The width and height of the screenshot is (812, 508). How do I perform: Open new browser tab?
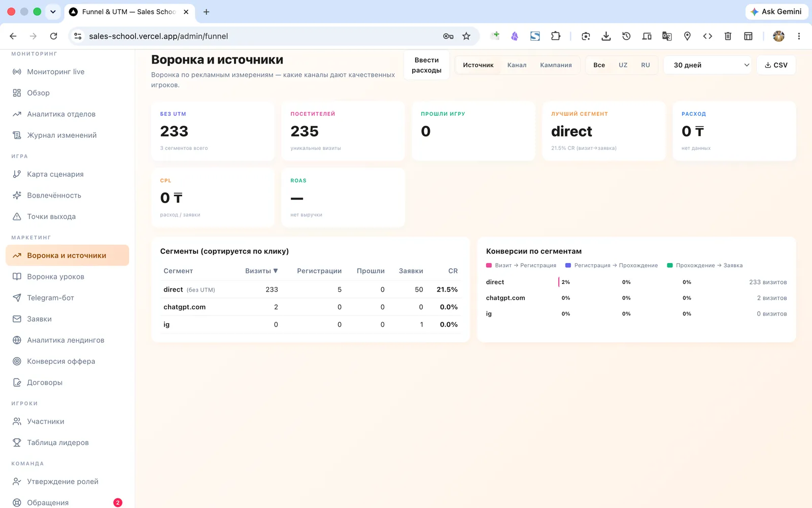click(x=206, y=12)
